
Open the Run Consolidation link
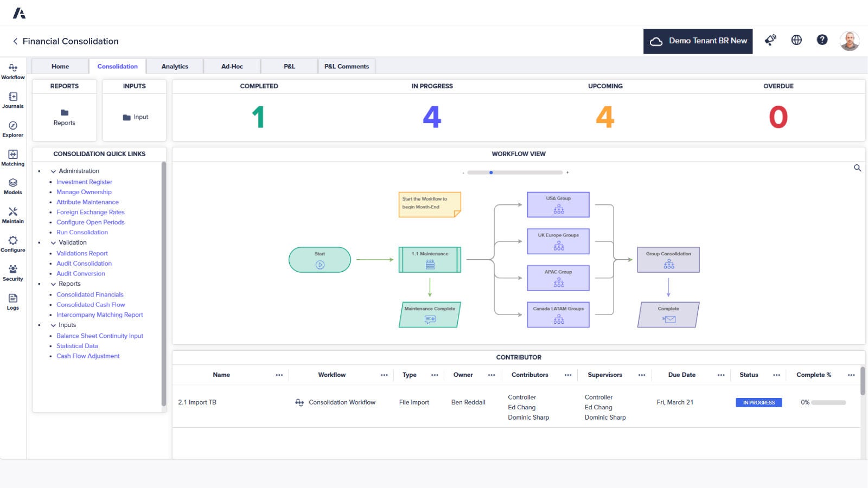click(82, 232)
